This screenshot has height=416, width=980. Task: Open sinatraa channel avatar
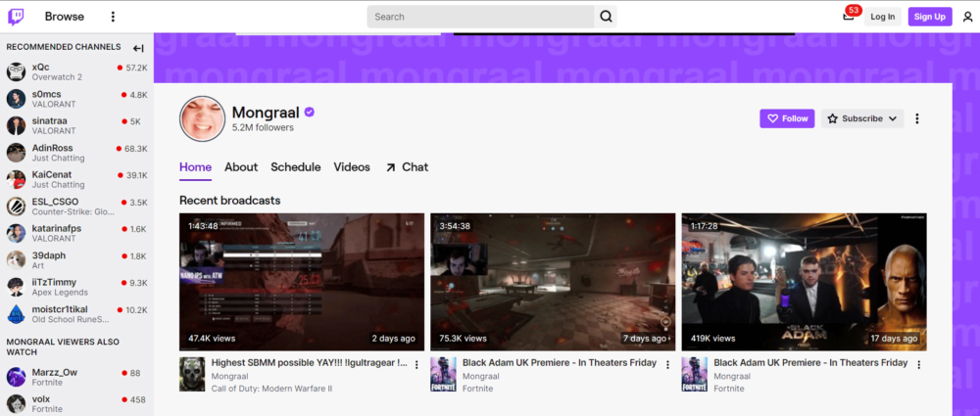pos(17,125)
